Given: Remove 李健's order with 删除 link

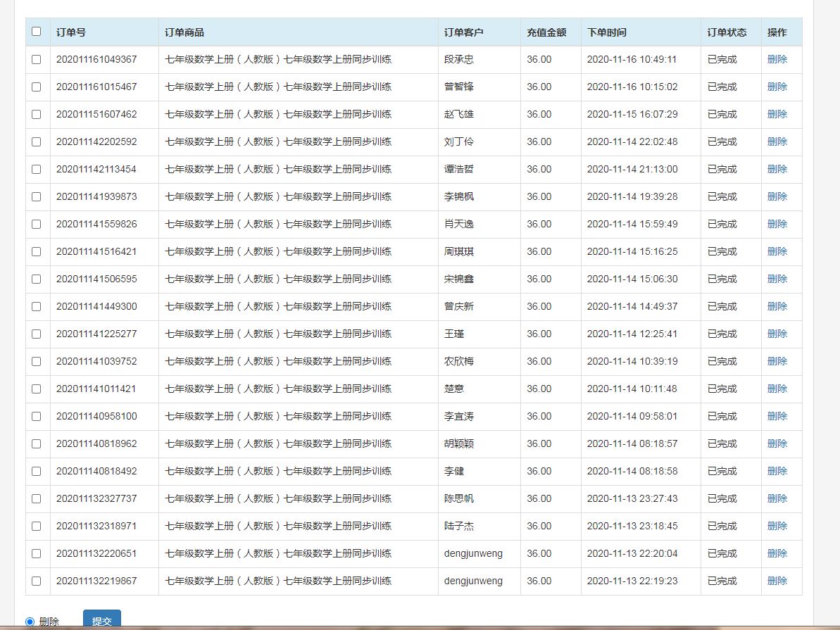Looking at the screenshot, I should 777,472.
